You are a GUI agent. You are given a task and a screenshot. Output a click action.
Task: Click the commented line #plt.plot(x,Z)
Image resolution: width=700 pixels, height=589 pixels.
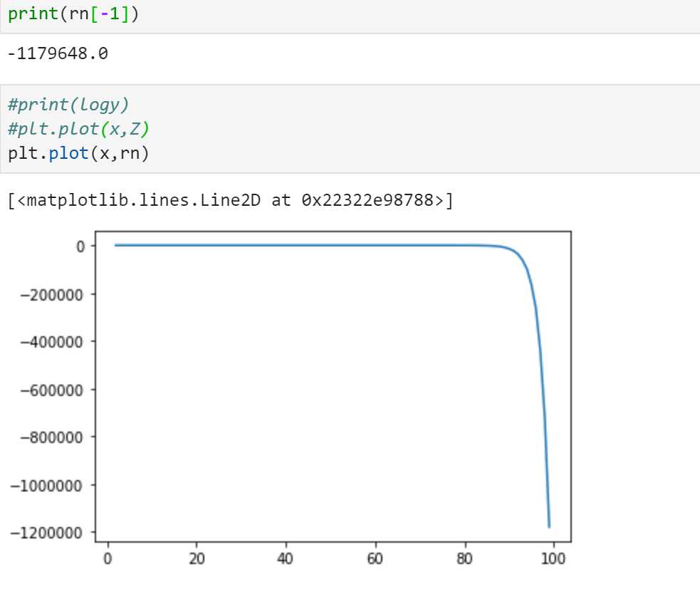coord(78,129)
